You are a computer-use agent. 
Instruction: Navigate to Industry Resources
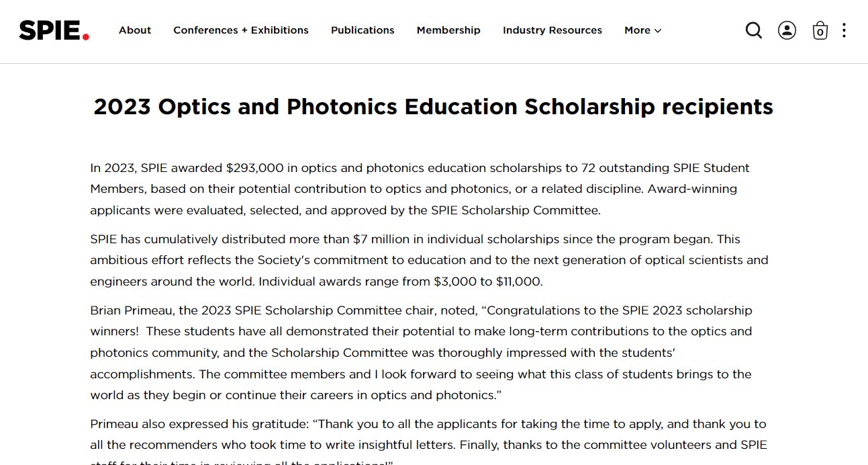pos(552,30)
